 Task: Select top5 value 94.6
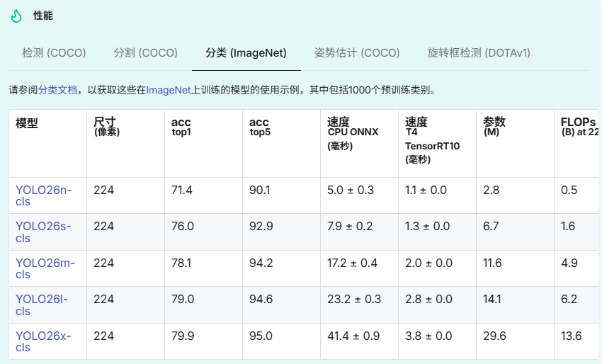coord(261,299)
